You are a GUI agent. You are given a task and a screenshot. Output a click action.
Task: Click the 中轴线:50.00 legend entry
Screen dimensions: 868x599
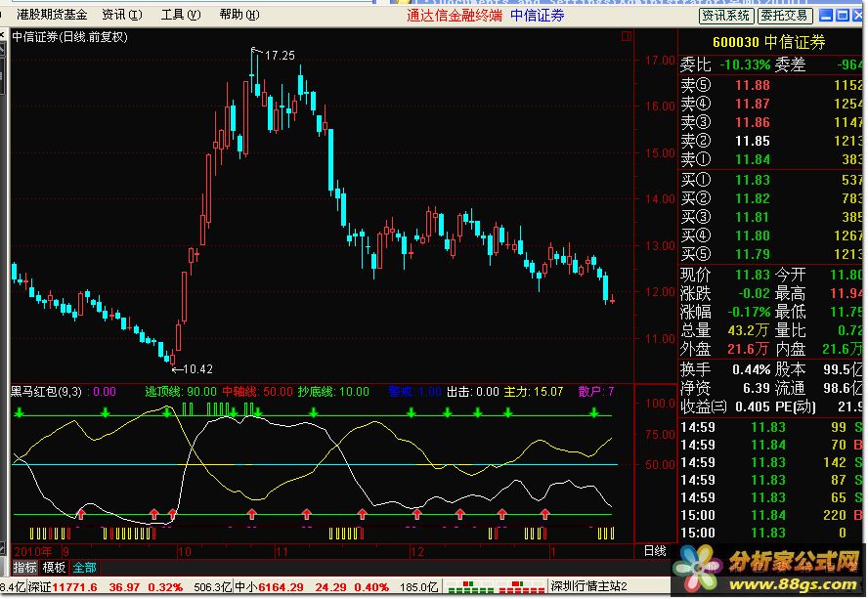click(x=257, y=392)
